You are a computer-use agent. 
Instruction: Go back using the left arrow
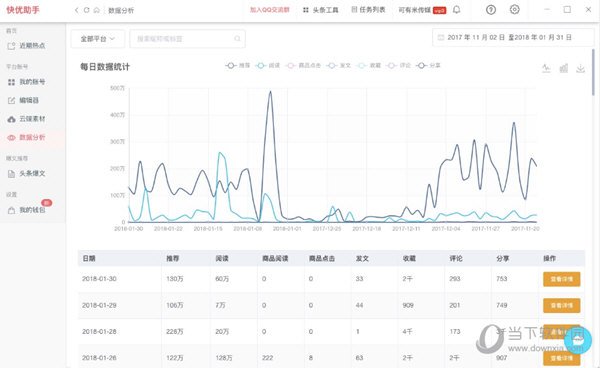[x=77, y=10]
